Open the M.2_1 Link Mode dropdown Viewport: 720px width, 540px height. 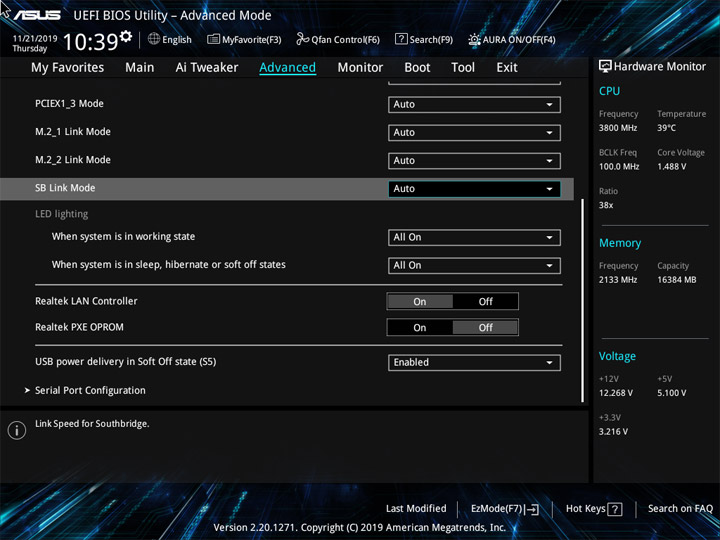click(x=474, y=133)
